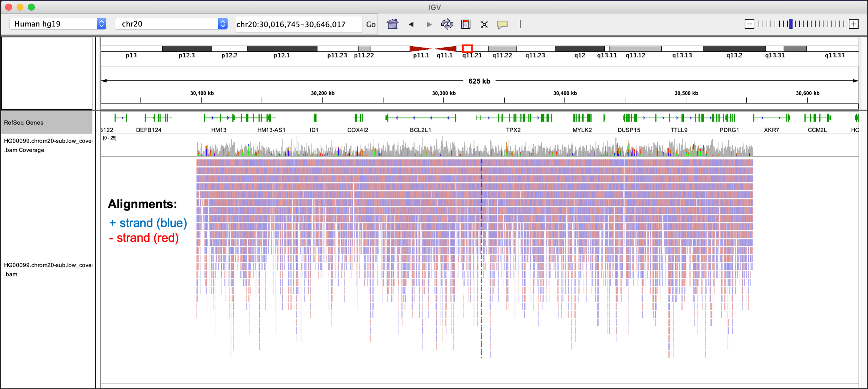Click the red box on chromosome ideogram
Image resolution: width=868 pixels, height=389 pixels.
[467, 49]
